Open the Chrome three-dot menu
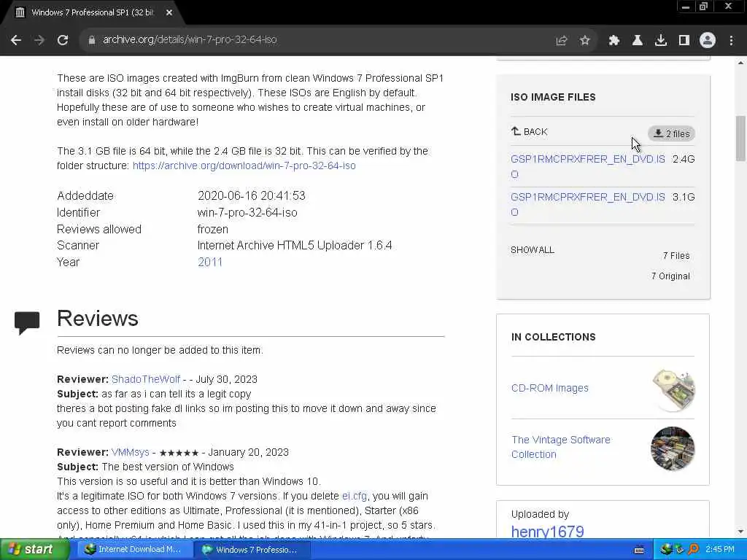The width and height of the screenshot is (747, 560). tap(731, 41)
